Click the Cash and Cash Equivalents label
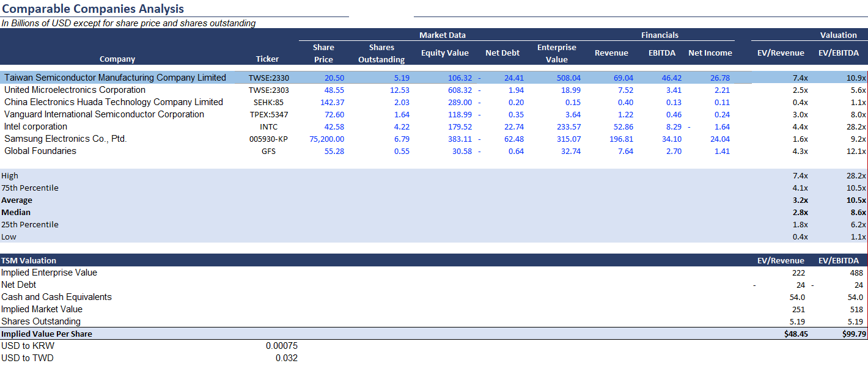The height and width of the screenshot is (366, 868). pos(56,297)
